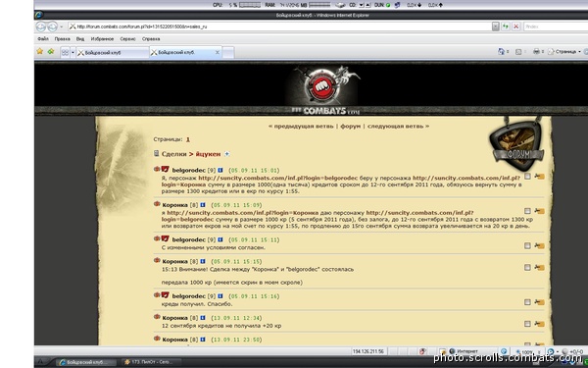Follow the 'следующая ветвь »' link
The image size is (588, 368).
(x=398, y=127)
